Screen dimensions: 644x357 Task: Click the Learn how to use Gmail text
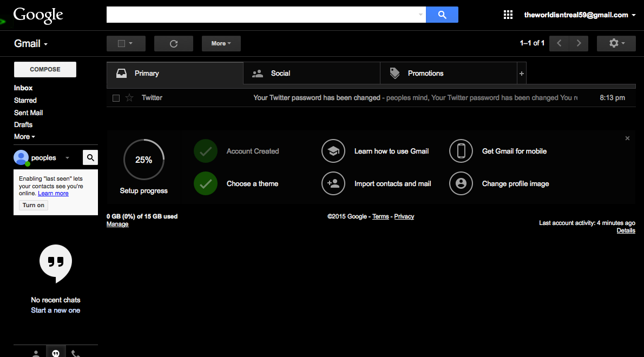(391, 151)
